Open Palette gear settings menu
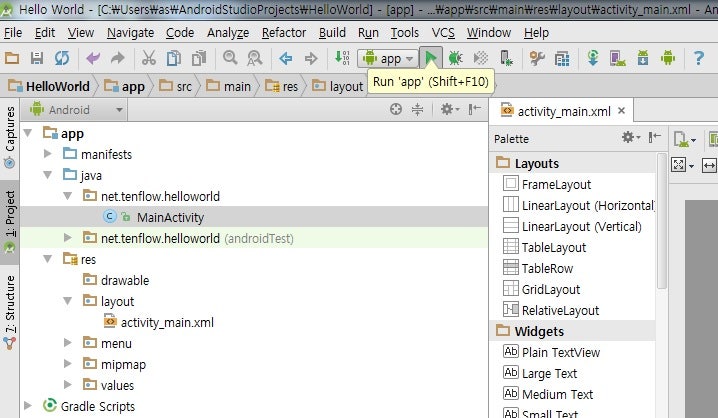Screen dimensions: 718x418 [x=631, y=137]
